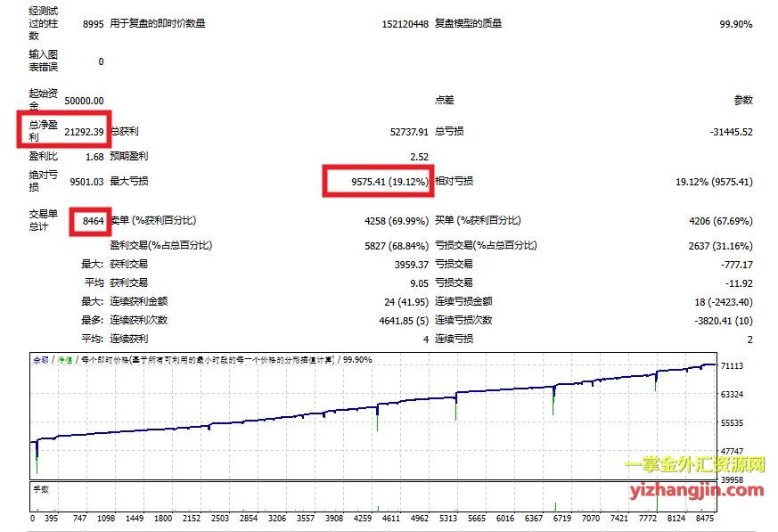Click the tick count value 152120448
Viewport: 778px width, 532px height.
[405, 24]
